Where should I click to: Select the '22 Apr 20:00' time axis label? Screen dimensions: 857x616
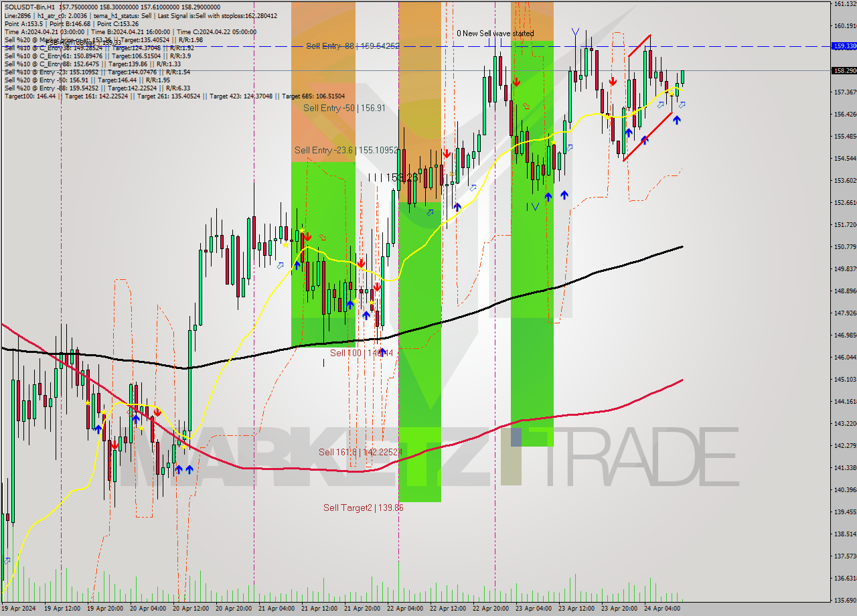(x=491, y=609)
